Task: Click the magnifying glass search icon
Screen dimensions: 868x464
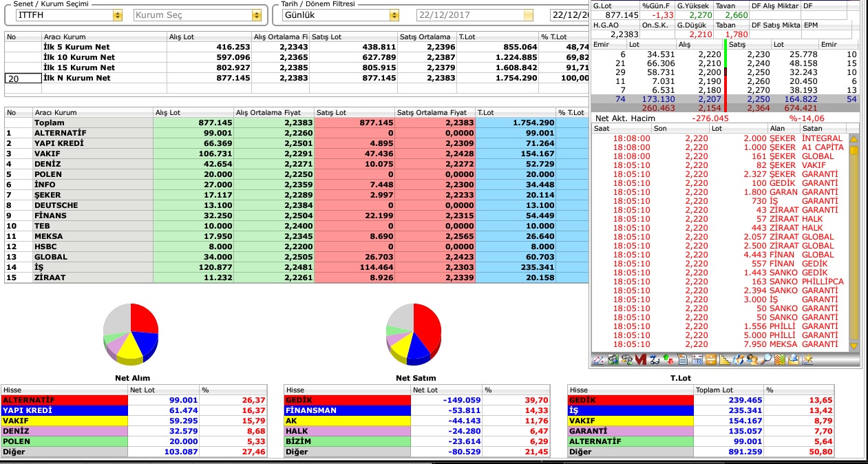Action: pos(766,359)
